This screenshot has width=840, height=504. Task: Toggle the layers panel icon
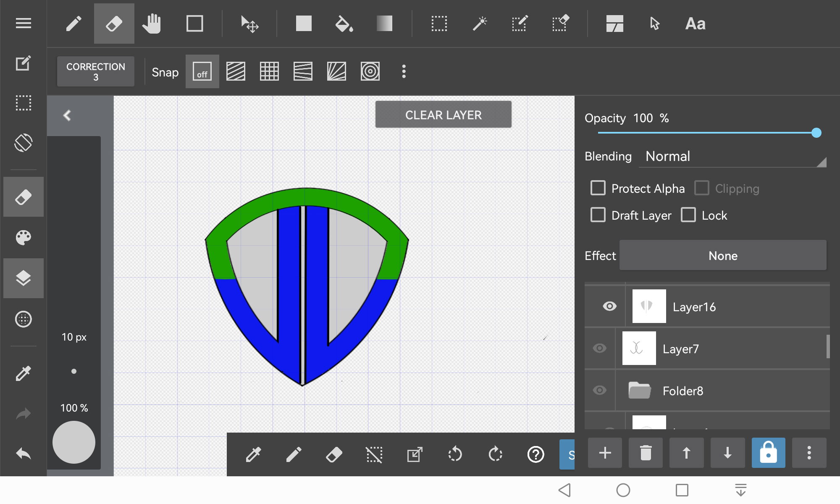point(24,278)
